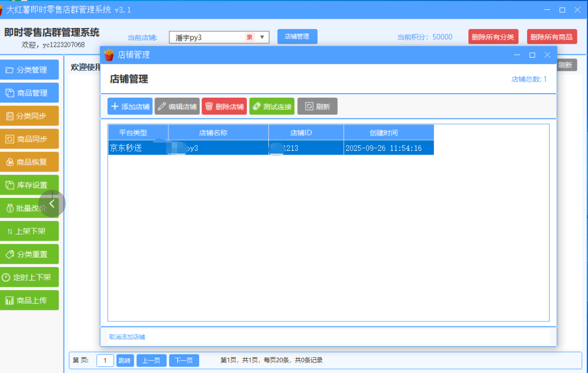This screenshot has height=373, width=588.
Task: Minimize the main application window
Action: coord(547,10)
